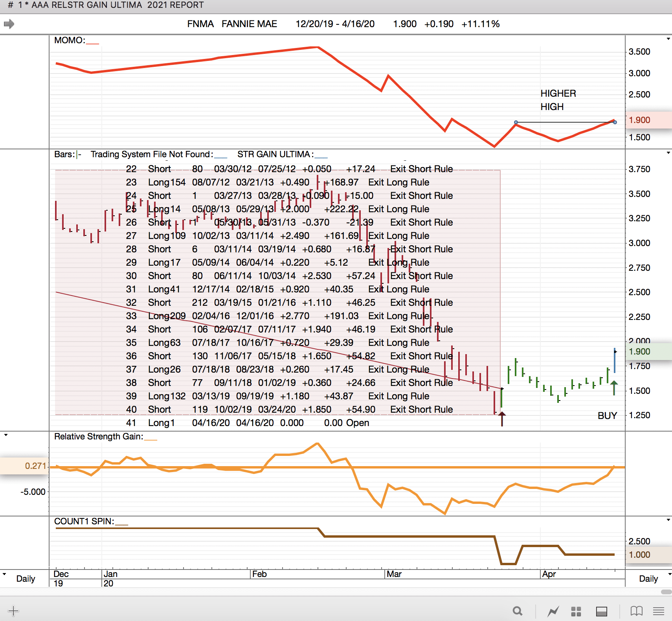
Task: Click the red 1.900 MOMO value tag
Action: tap(648, 120)
